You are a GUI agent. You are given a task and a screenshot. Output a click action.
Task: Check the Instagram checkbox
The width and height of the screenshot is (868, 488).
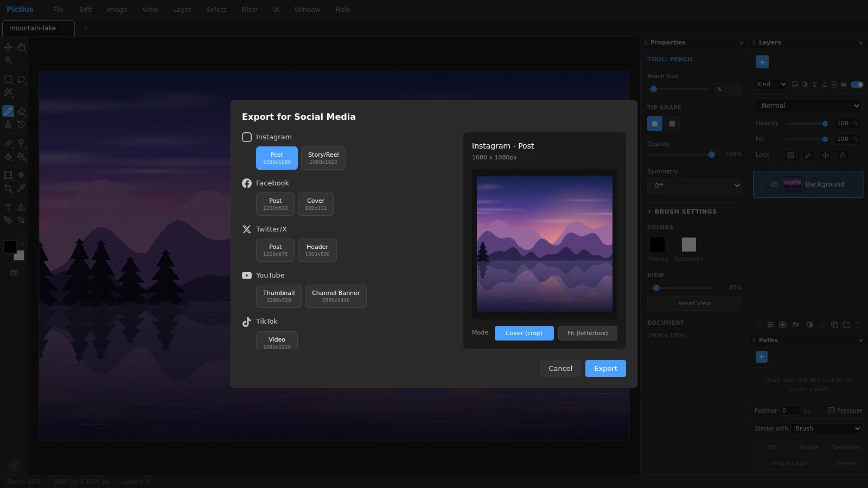tap(247, 137)
